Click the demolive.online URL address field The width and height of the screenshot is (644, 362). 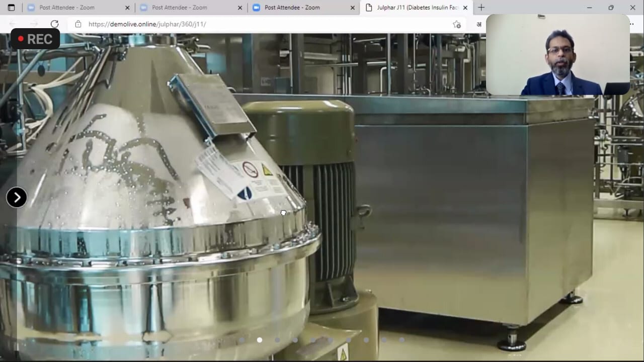coord(252,24)
